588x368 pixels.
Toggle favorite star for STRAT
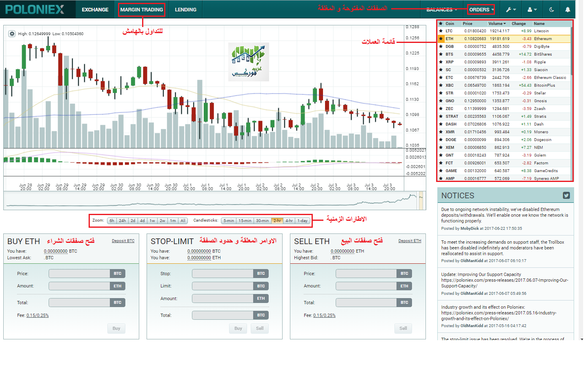(x=441, y=116)
